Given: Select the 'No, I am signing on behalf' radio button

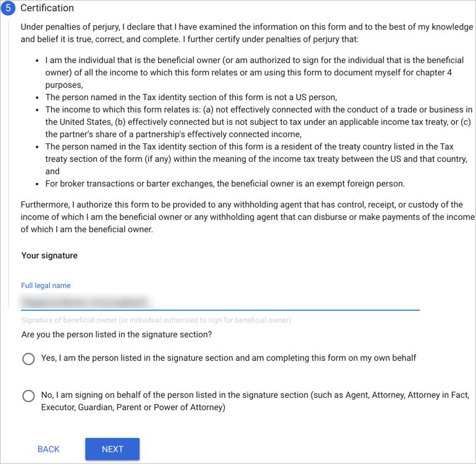Looking at the screenshot, I should [28, 395].
